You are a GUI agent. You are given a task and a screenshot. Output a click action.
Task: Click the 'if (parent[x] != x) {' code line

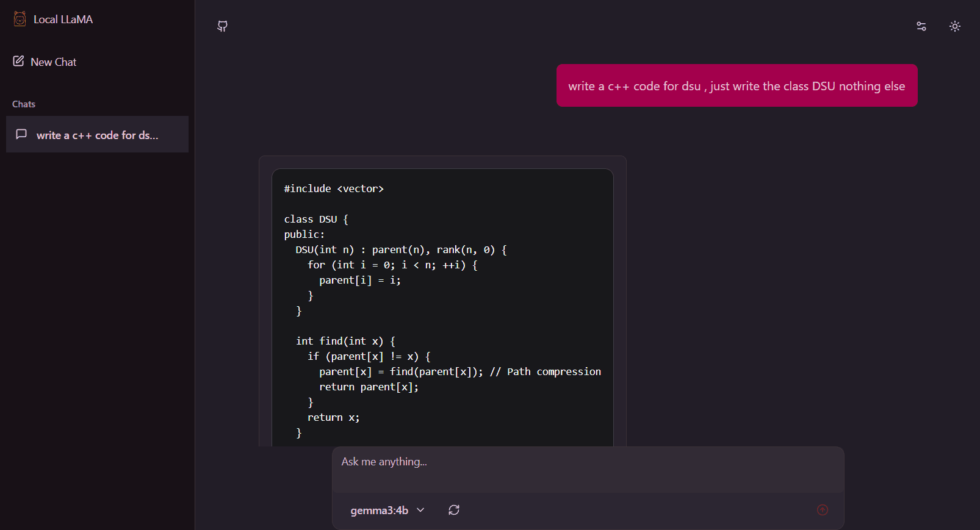pos(369,357)
